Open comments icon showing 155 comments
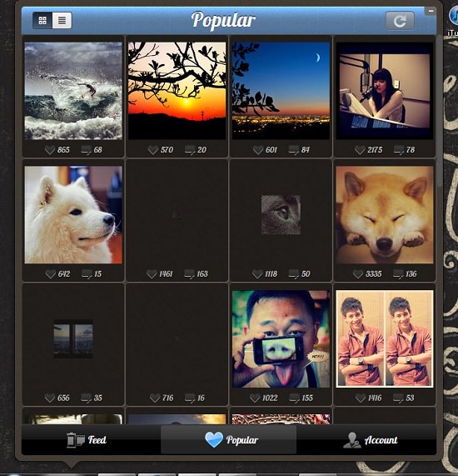 294,398
